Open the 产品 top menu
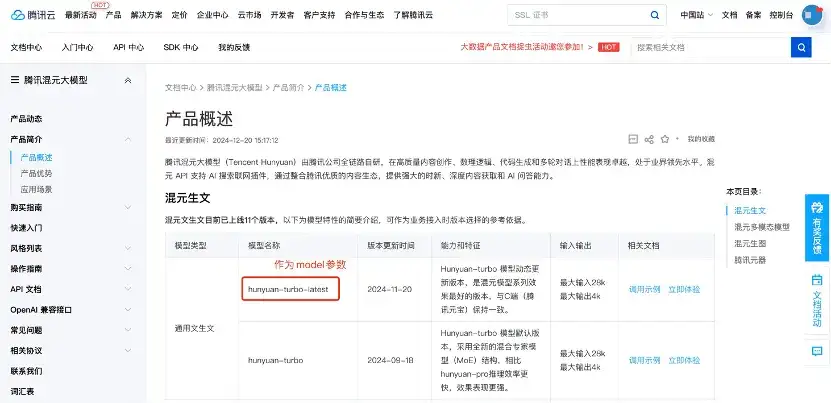Screen dimensions: 832x404 pos(114,15)
